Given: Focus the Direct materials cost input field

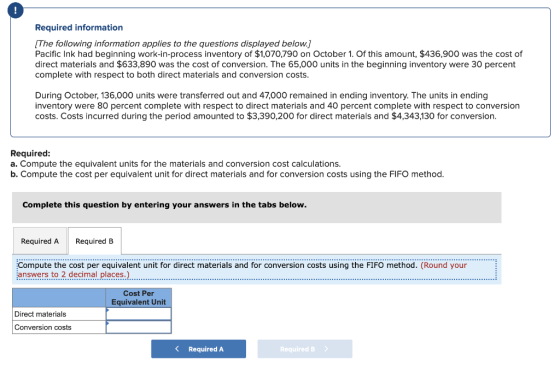Looking at the screenshot, I should click(x=139, y=314).
